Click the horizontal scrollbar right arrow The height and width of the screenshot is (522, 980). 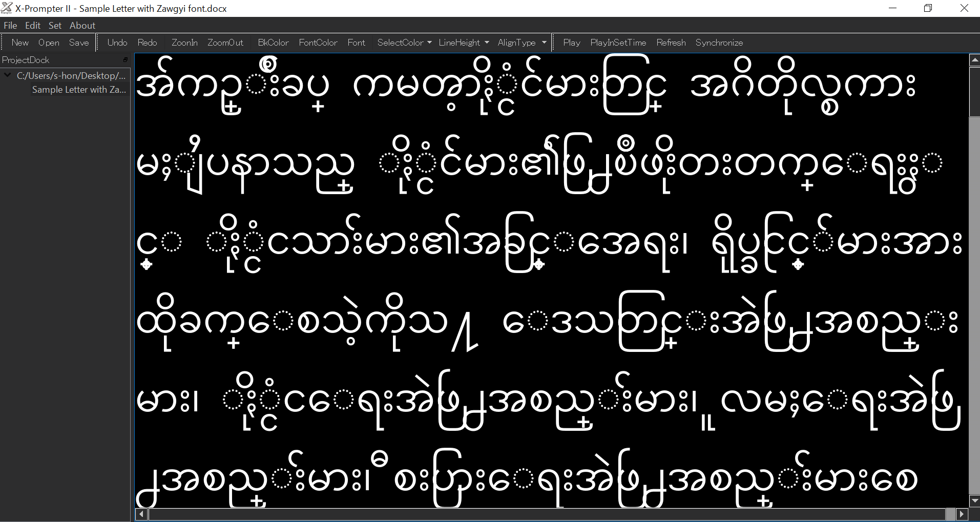click(962, 513)
